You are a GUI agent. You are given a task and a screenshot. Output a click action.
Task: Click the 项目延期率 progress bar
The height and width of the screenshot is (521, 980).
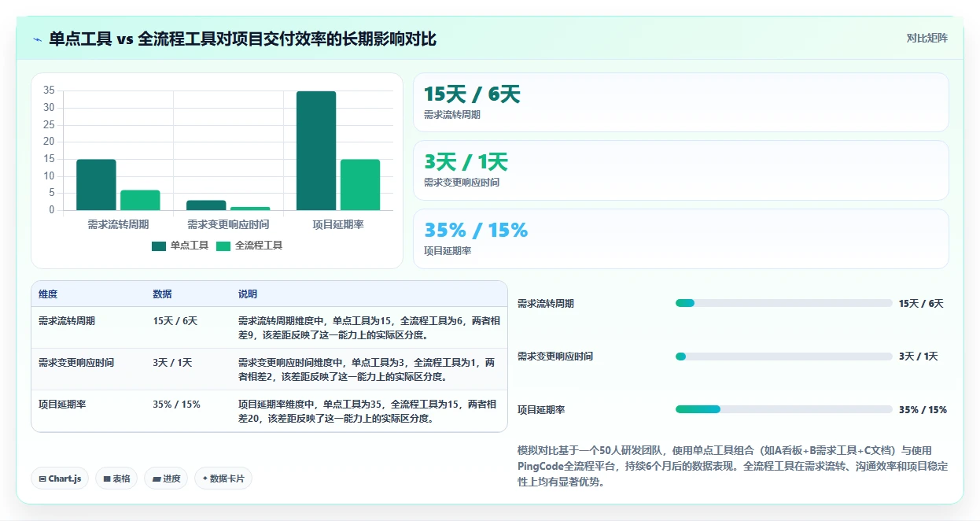pyautogui.click(x=784, y=409)
